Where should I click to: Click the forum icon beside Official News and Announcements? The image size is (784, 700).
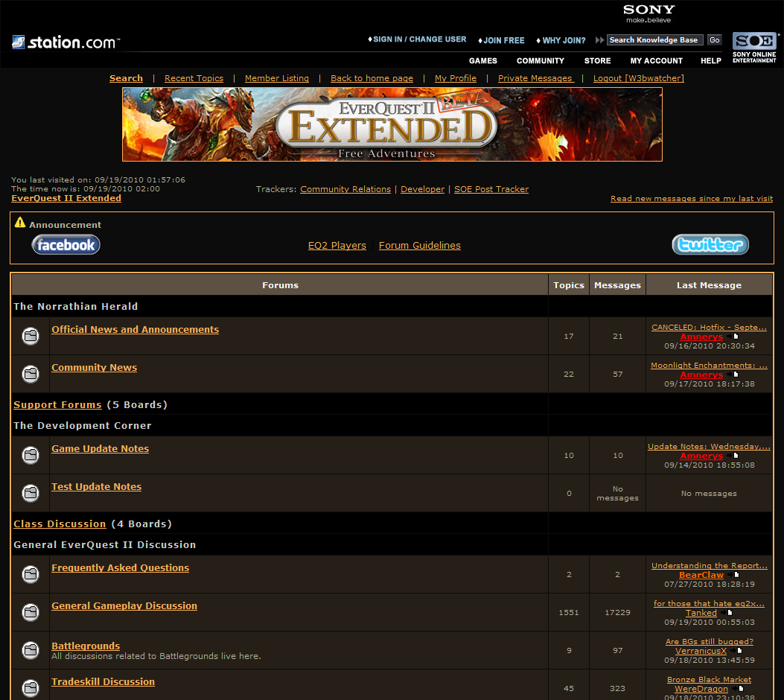(30, 336)
